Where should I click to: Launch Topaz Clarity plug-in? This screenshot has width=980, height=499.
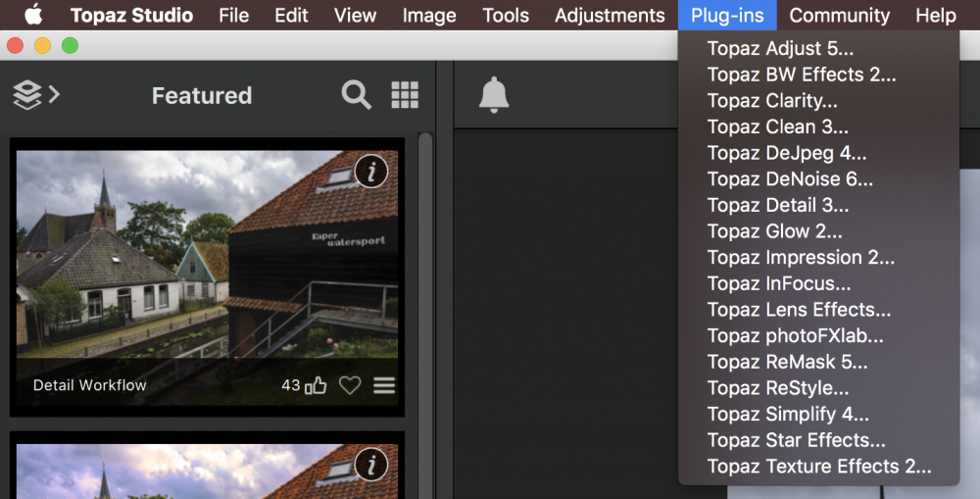(x=818, y=101)
